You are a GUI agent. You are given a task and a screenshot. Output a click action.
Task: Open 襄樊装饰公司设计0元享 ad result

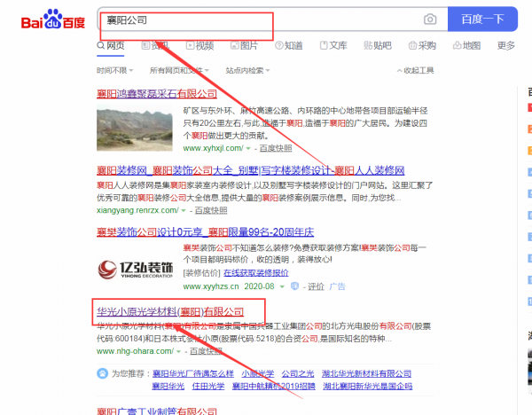point(206,232)
